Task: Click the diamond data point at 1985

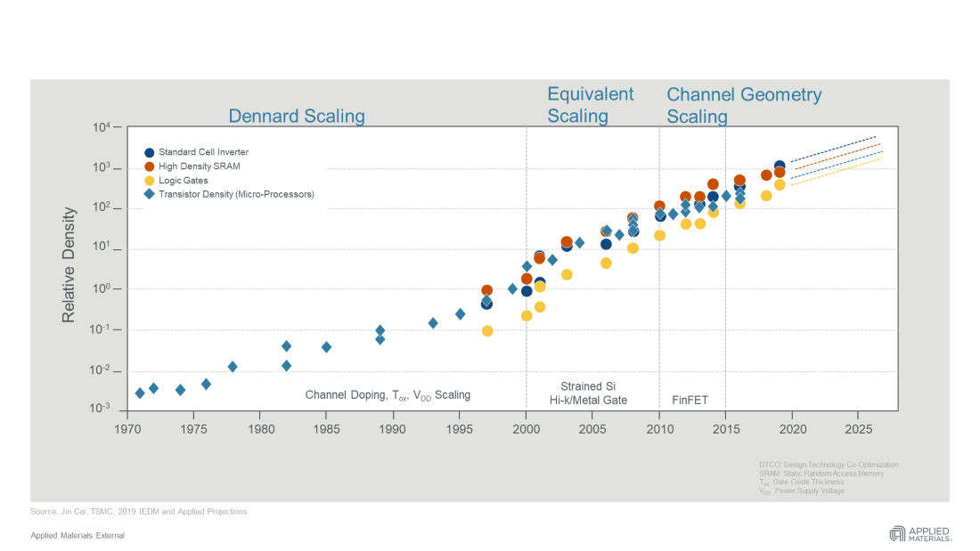Action: click(x=326, y=347)
